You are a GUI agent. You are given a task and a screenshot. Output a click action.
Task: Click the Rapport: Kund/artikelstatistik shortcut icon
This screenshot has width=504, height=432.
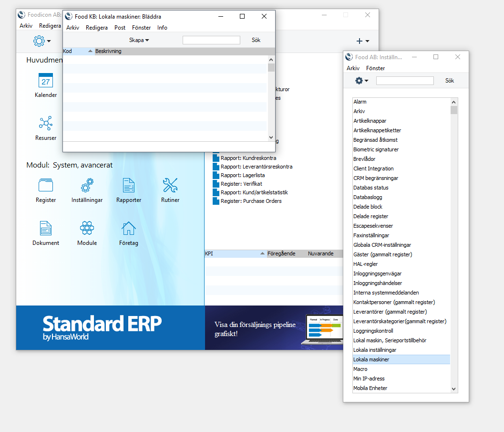pos(216,192)
